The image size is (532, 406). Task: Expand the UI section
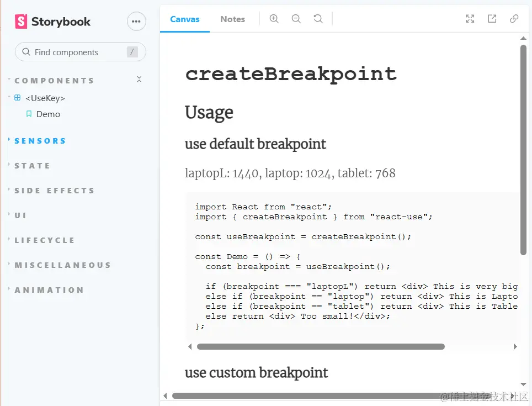pos(20,215)
